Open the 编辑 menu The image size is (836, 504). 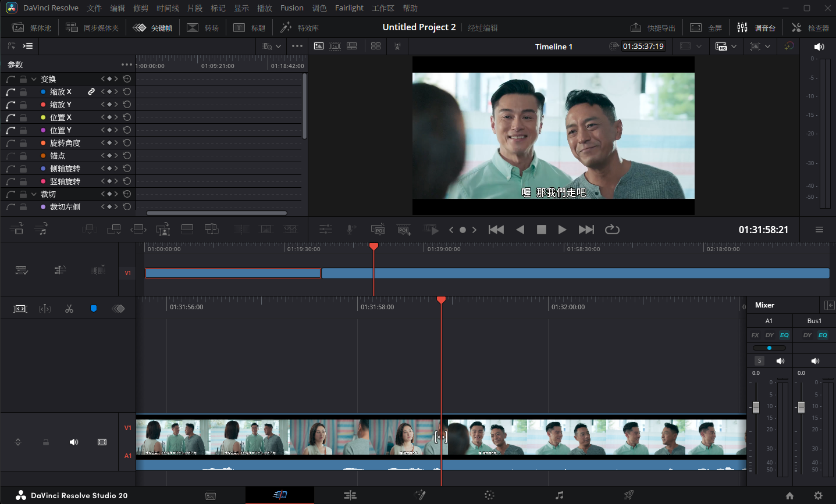click(x=118, y=8)
